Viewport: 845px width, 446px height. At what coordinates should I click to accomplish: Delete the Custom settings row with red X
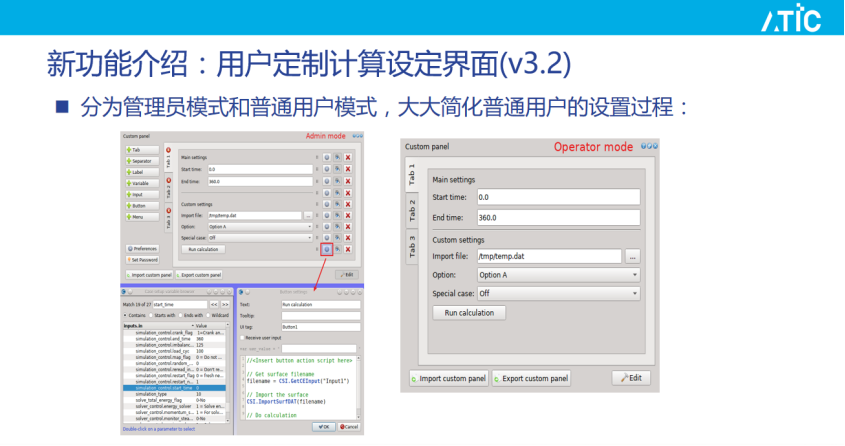point(348,204)
